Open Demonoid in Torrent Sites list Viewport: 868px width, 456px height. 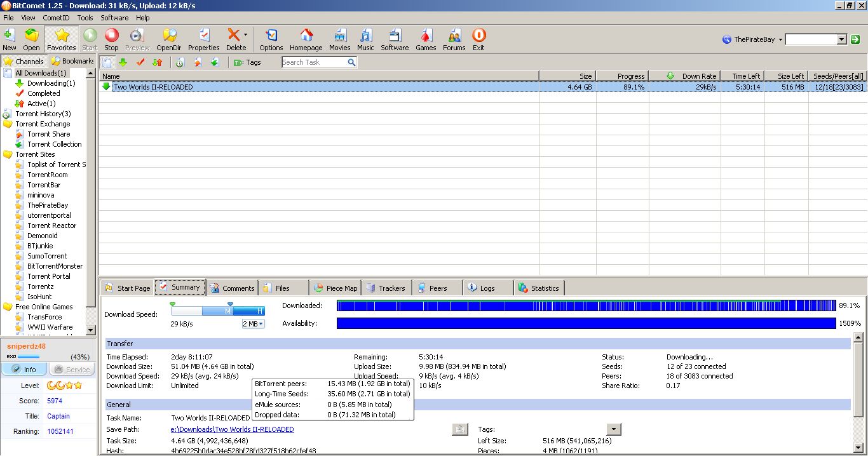pyautogui.click(x=43, y=236)
